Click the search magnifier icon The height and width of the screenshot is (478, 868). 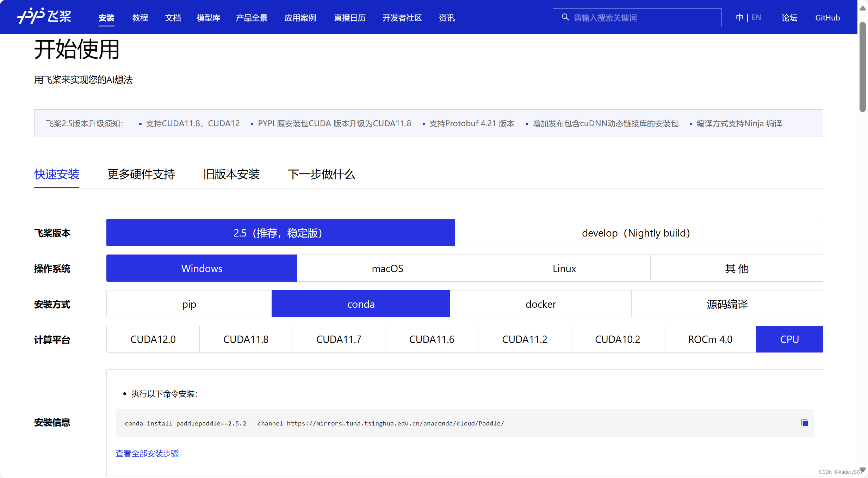[x=565, y=17]
